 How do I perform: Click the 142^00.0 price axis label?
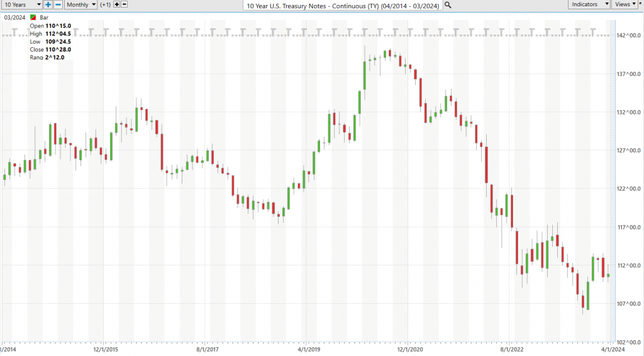point(628,36)
